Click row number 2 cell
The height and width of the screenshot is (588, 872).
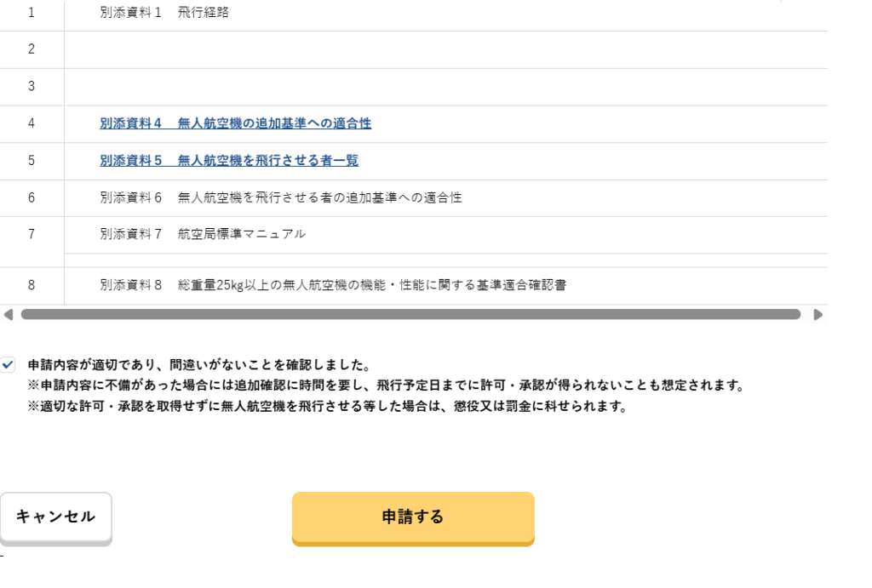pos(32,49)
